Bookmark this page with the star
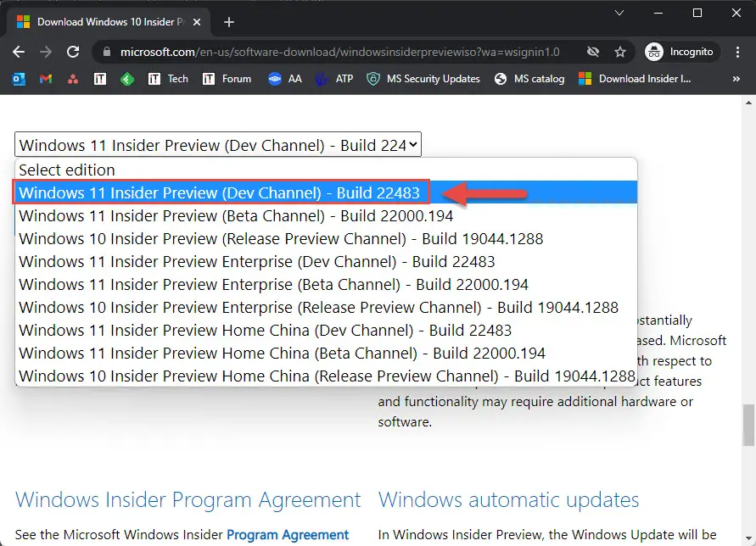This screenshot has width=756, height=546. coord(620,52)
